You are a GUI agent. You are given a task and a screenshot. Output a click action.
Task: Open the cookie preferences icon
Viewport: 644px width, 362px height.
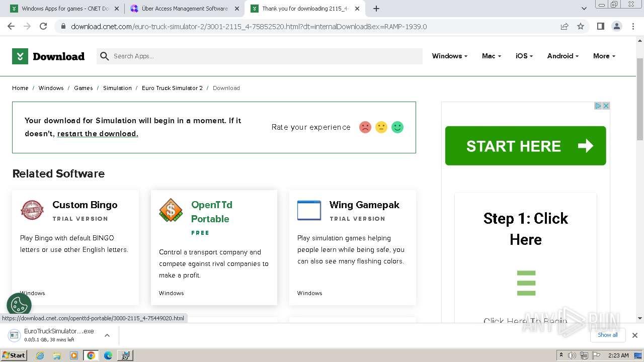19,305
